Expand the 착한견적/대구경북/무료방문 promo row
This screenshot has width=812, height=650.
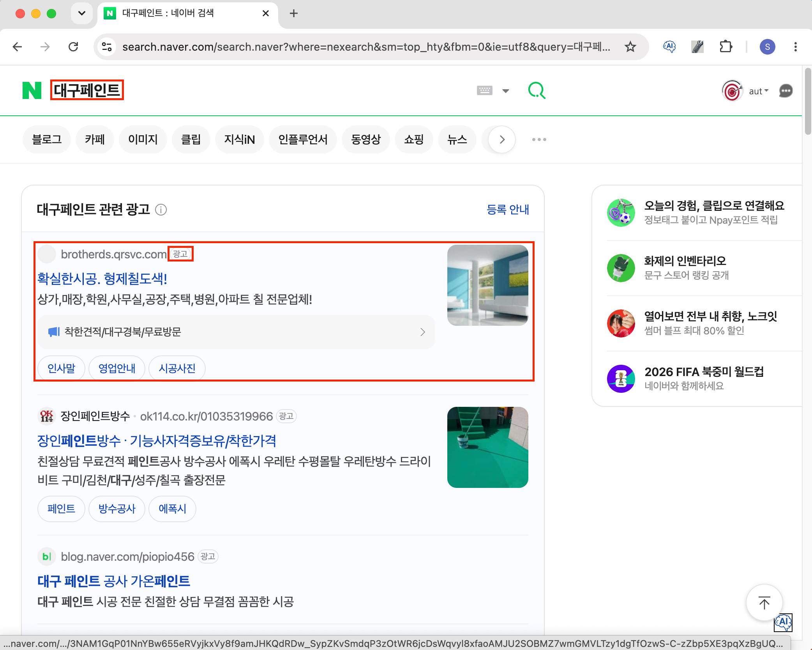point(236,332)
